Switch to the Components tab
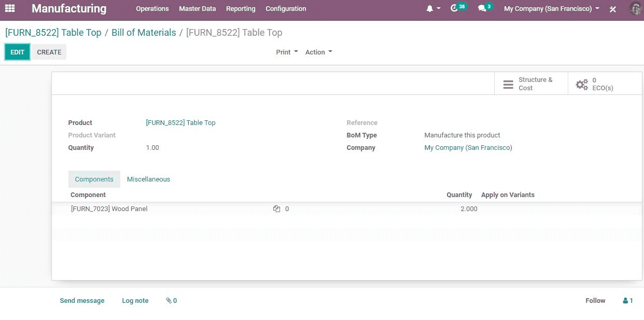644x320 pixels. [94, 179]
